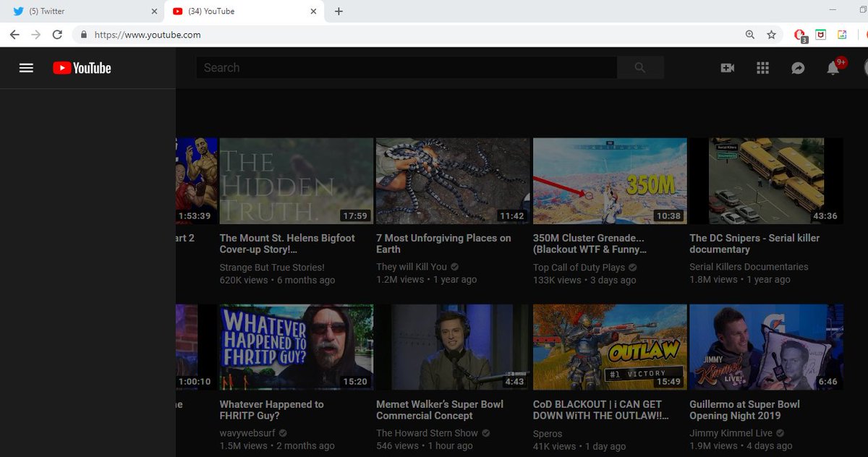This screenshot has width=868, height=457.
Task: Open The DC Snipers documentary title
Action: pyautogui.click(x=754, y=243)
